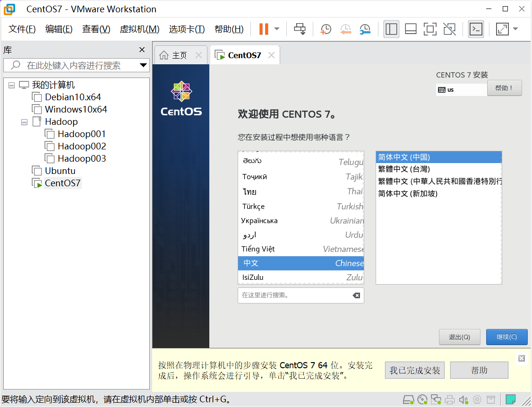This screenshot has height=407, width=532.
Task: Open the stretch display dropdown arrow
Action: pos(515,29)
